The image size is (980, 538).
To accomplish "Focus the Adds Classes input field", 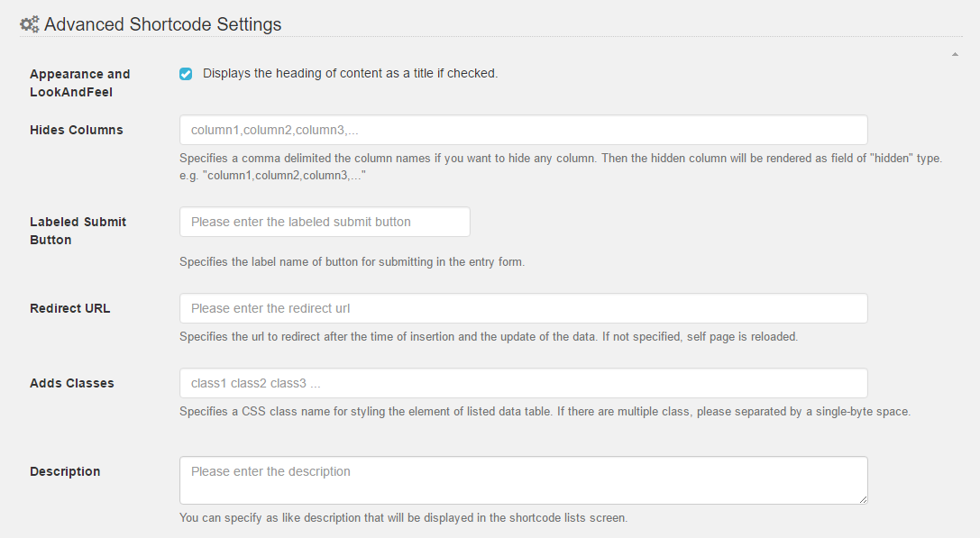I will (x=523, y=383).
